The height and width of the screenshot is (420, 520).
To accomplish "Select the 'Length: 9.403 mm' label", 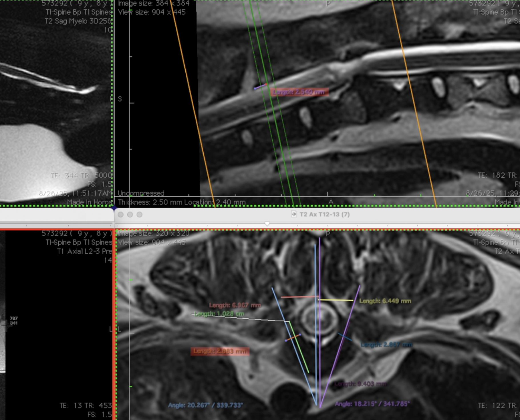I will (361, 384).
